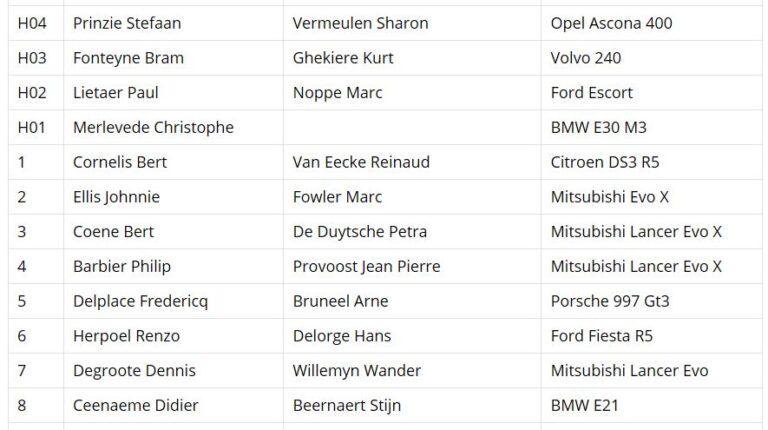
Task: Select the Herpoel Renzo driver cell
Action: pos(173,336)
